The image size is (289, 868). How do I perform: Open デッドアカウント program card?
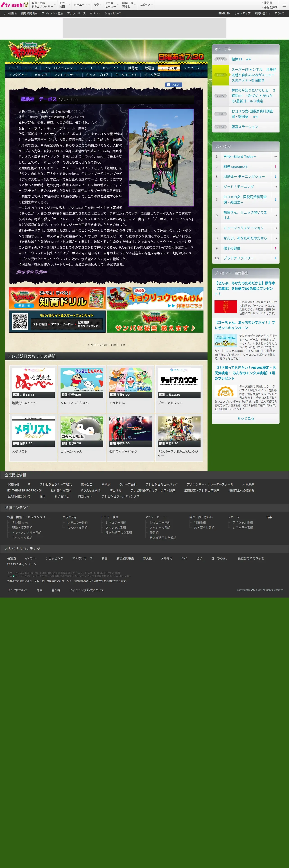tap(179, 389)
